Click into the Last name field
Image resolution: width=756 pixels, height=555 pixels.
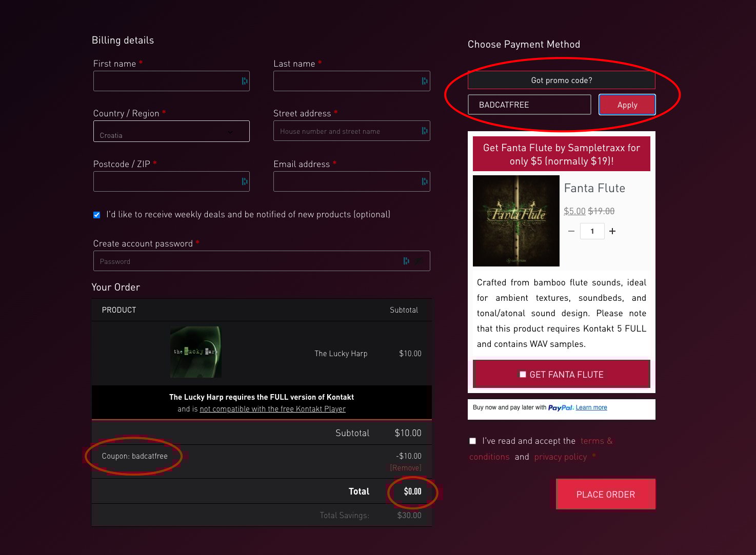[352, 81]
